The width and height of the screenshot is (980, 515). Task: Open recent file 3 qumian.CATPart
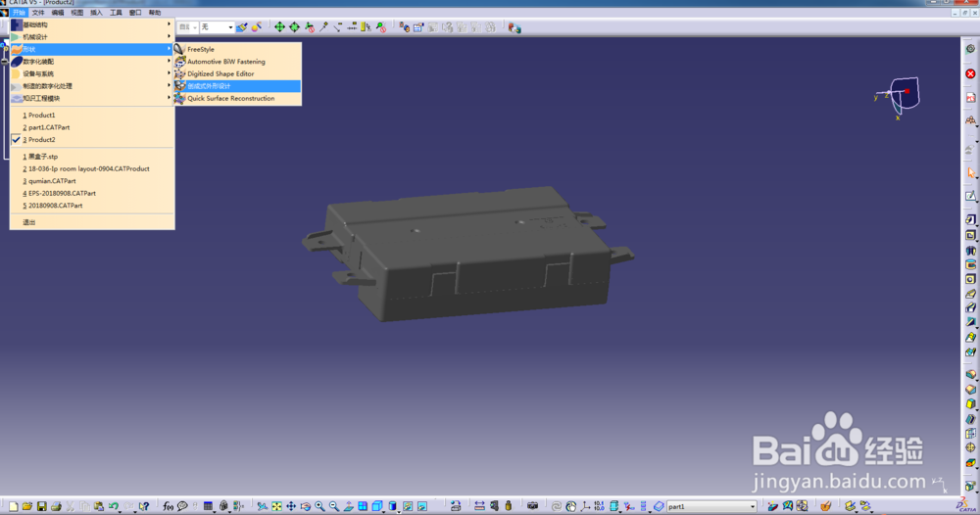pyautogui.click(x=92, y=181)
